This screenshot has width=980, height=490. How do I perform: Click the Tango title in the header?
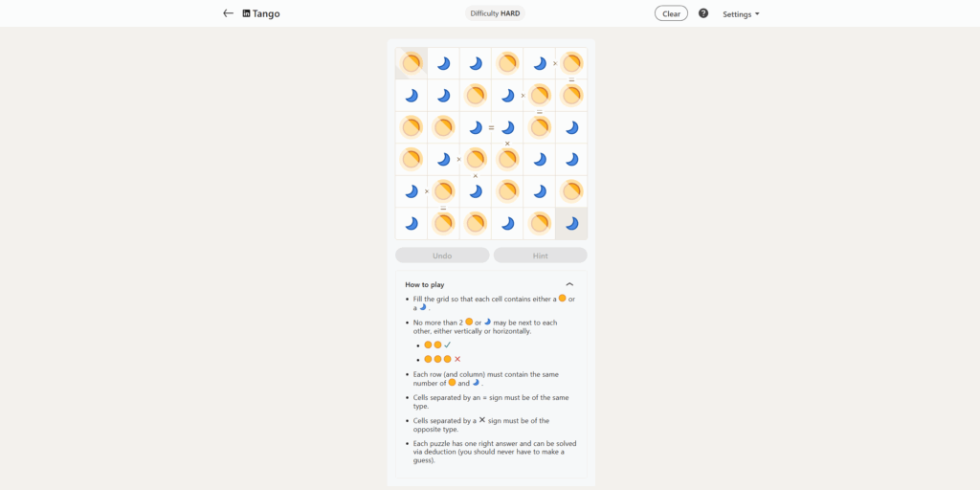point(267,13)
